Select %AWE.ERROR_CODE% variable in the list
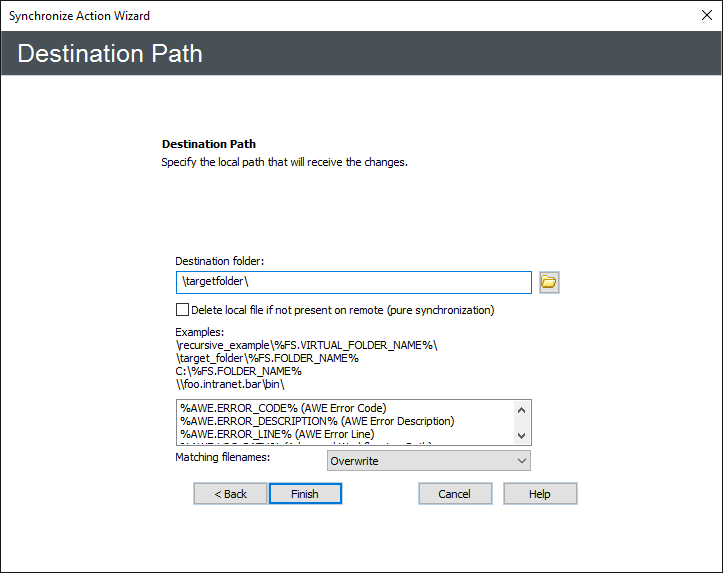This screenshot has height=573, width=723. tap(283, 407)
